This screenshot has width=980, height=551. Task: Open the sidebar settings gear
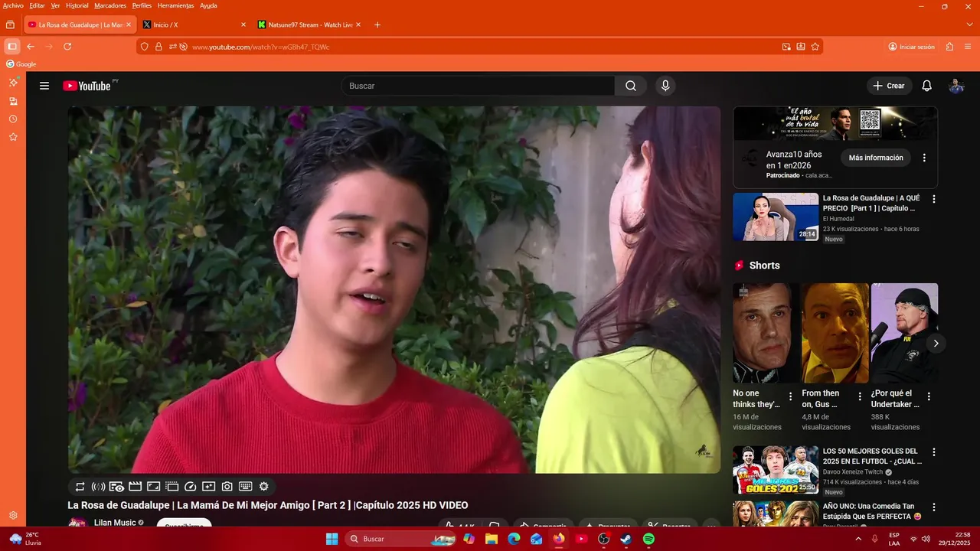(13, 516)
